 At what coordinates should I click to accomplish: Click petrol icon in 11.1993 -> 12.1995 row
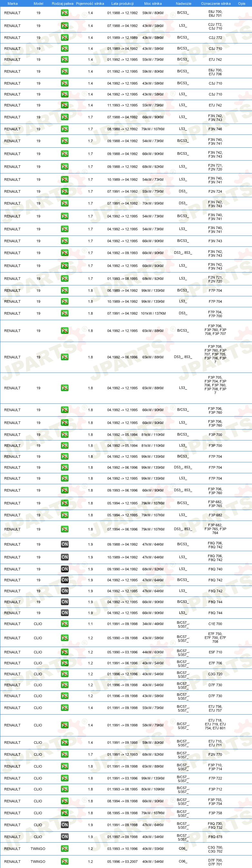64,105
